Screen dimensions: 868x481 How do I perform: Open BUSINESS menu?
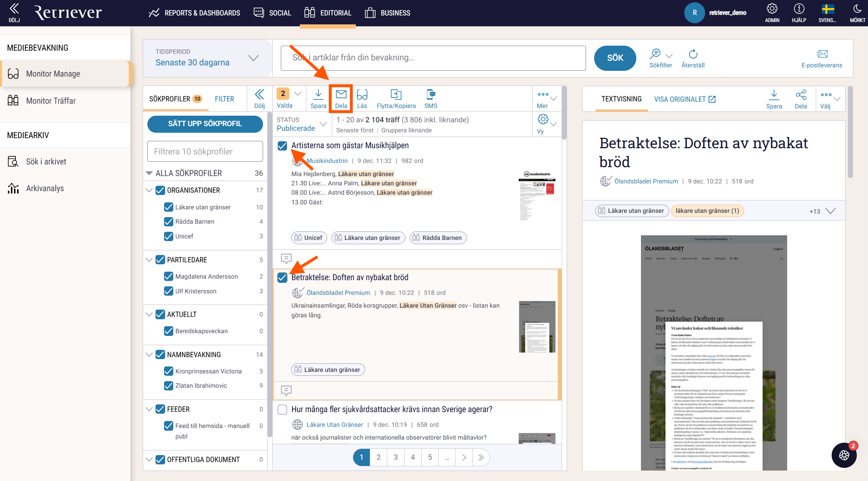(x=387, y=13)
